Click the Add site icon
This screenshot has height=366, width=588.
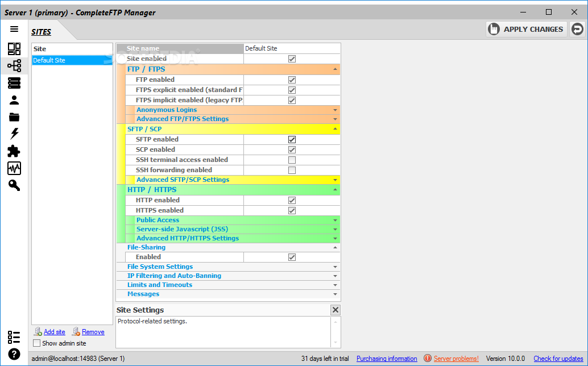pos(38,331)
